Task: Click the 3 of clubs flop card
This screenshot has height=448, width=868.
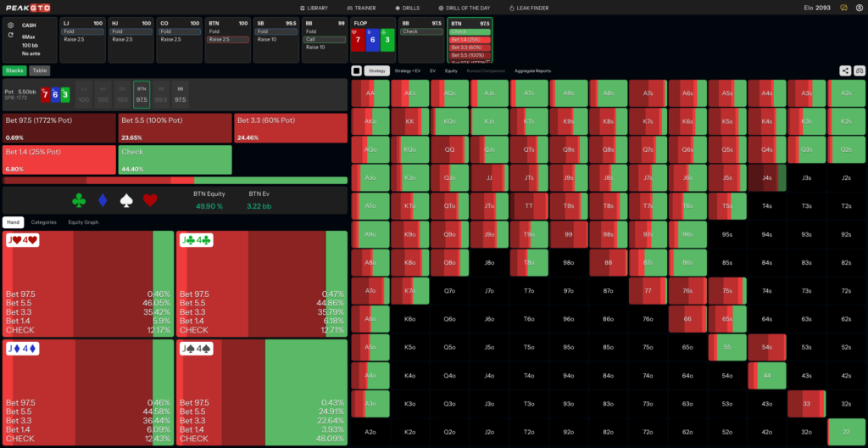Action: [388, 40]
